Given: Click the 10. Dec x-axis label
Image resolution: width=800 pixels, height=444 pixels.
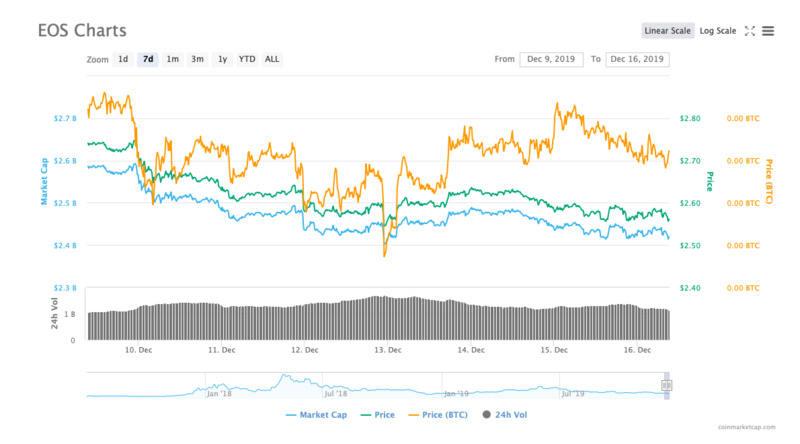Looking at the screenshot, I should [x=138, y=350].
